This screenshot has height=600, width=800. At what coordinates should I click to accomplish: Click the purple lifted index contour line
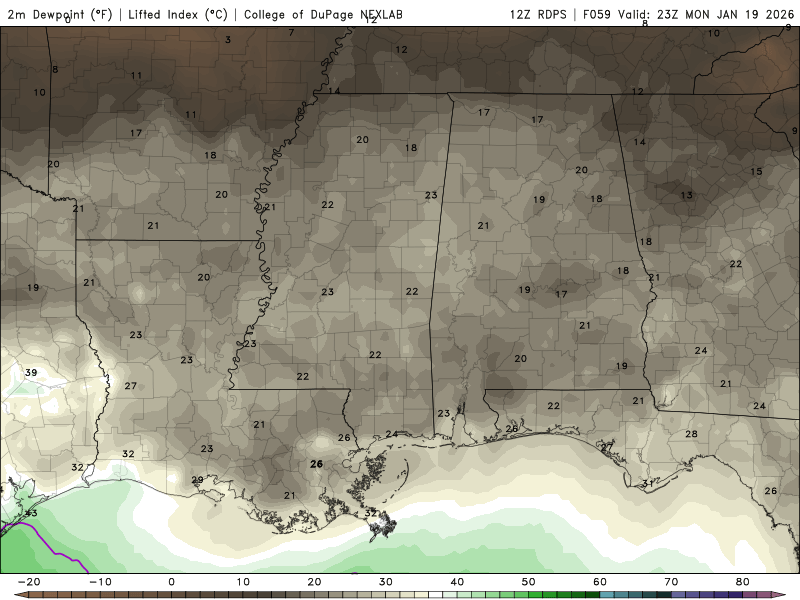(x=48, y=545)
